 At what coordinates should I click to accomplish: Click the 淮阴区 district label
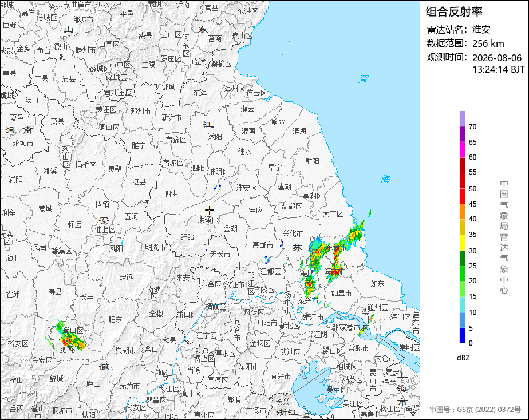point(219,172)
